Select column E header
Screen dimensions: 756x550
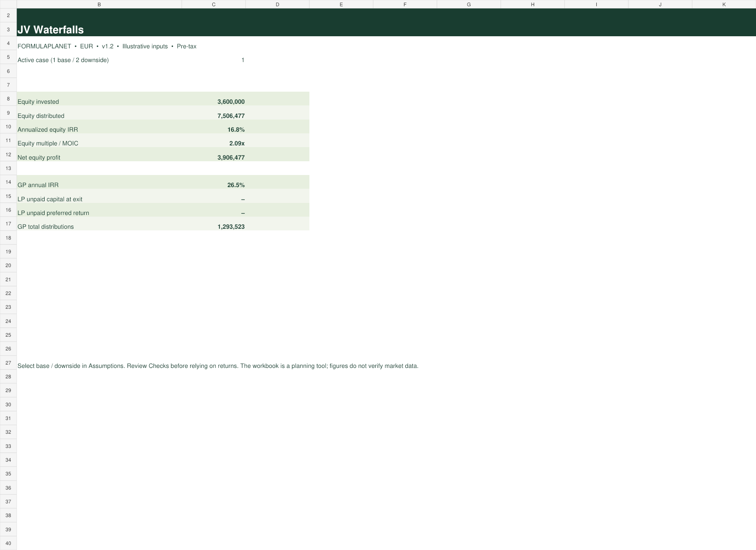341,4
